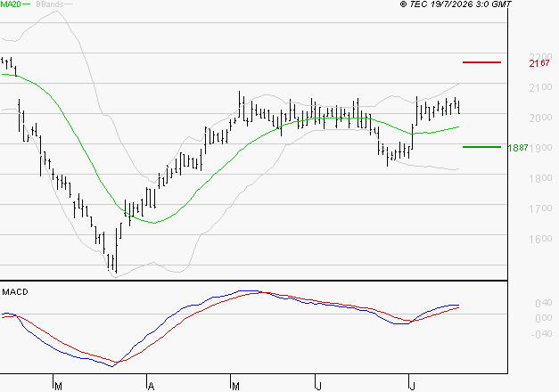Click the first M month marker
Screen dimensions: 559x392
coord(59,387)
